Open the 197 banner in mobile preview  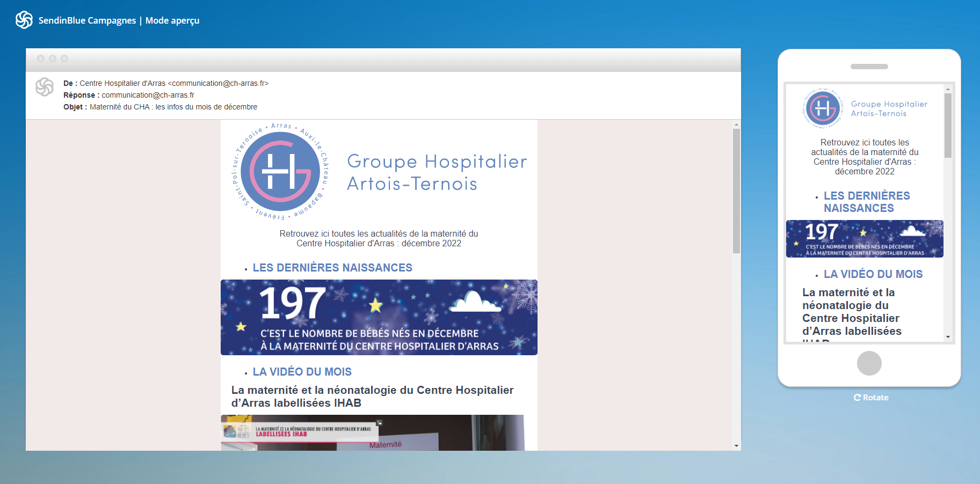pos(864,239)
